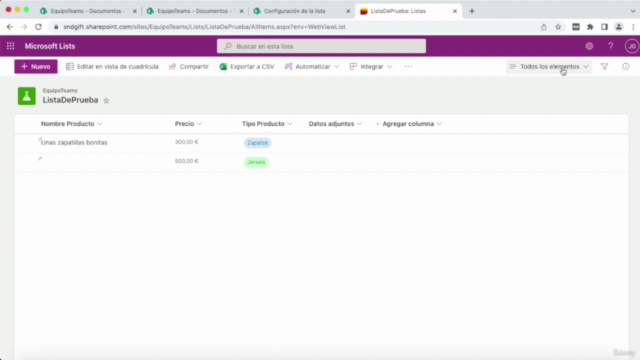Click Compartir in the command bar
This screenshot has width=640, height=360.
click(x=189, y=67)
